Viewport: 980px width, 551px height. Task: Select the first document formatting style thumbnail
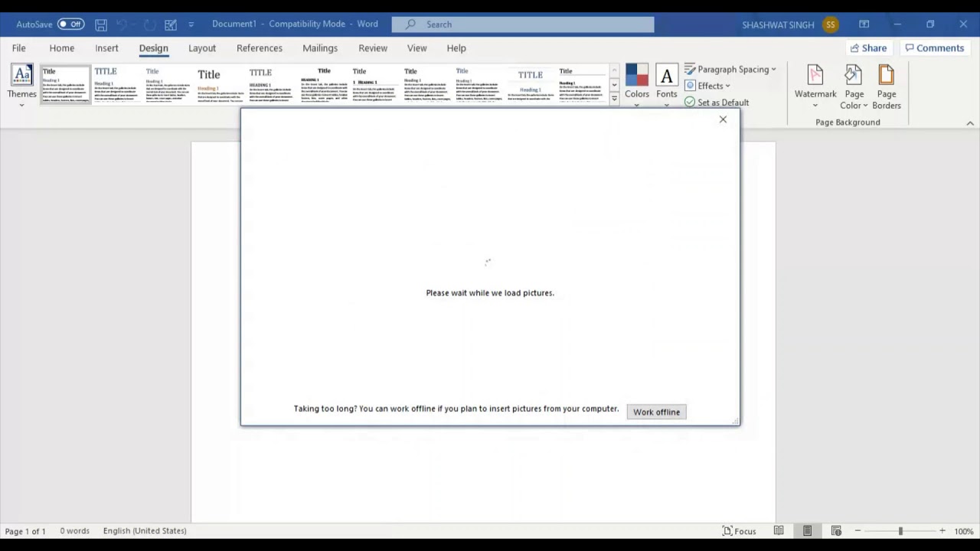(65, 84)
